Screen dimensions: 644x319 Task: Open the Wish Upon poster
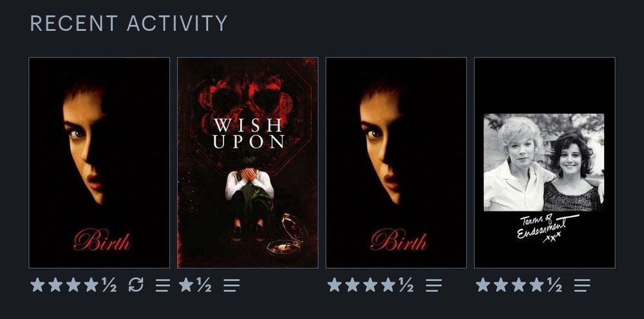coord(248,163)
